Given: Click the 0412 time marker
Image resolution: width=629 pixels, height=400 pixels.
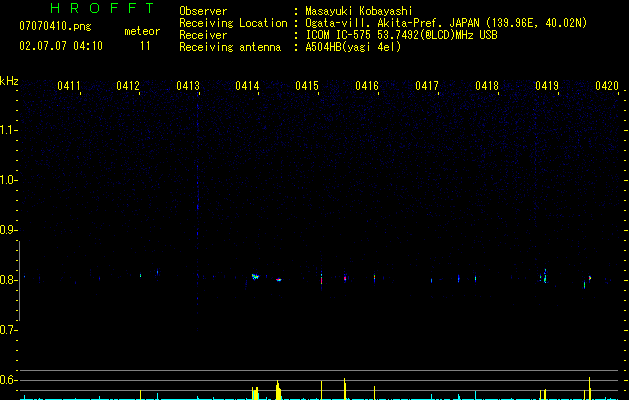Looking at the screenshot, I should (128, 86).
